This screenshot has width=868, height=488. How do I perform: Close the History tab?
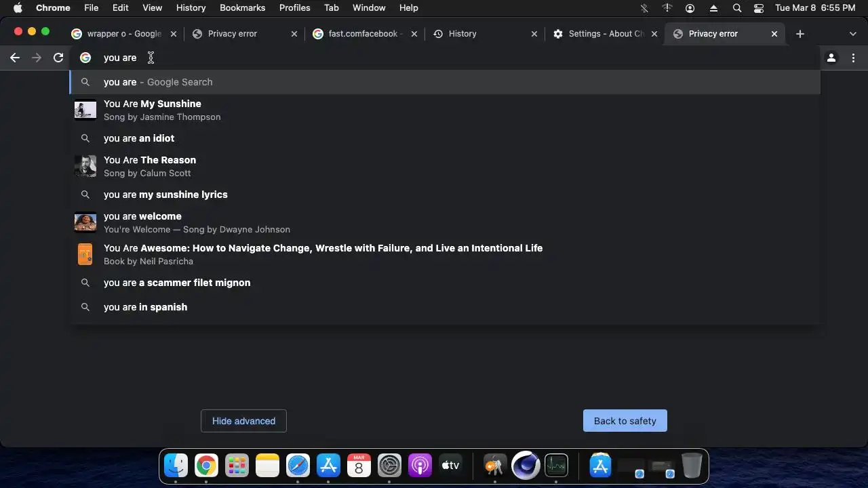pos(534,34)
